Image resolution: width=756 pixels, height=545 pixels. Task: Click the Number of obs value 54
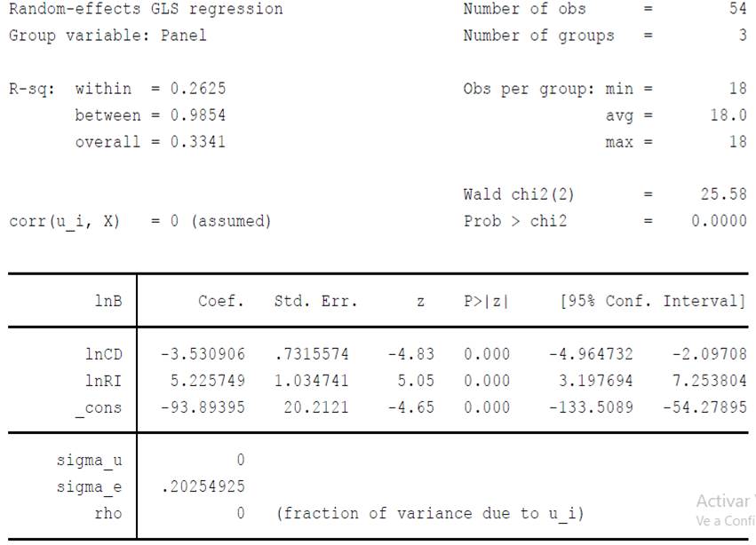pos(736,10)
